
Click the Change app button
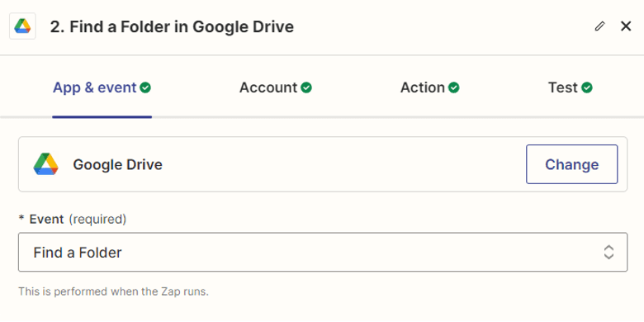[571, 164]
